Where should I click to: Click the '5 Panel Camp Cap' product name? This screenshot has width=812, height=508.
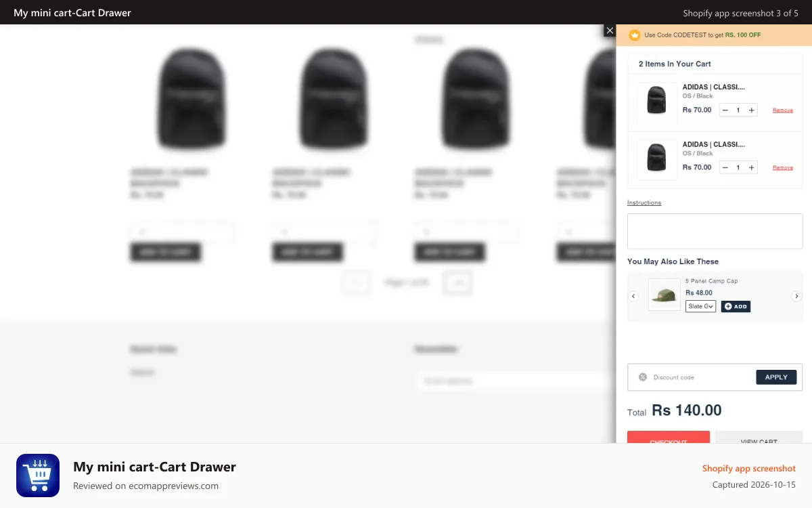(x=711, y=281)
